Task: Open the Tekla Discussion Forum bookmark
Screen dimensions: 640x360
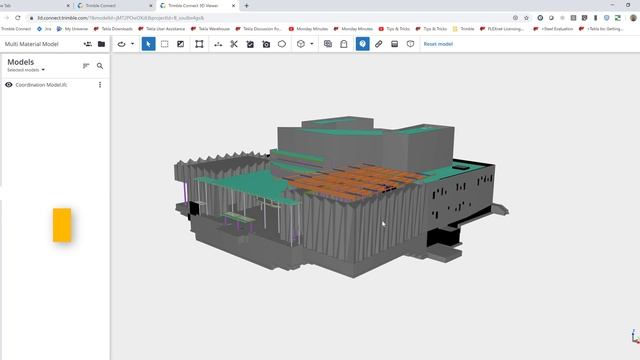Action: click(x=258, y=29)
